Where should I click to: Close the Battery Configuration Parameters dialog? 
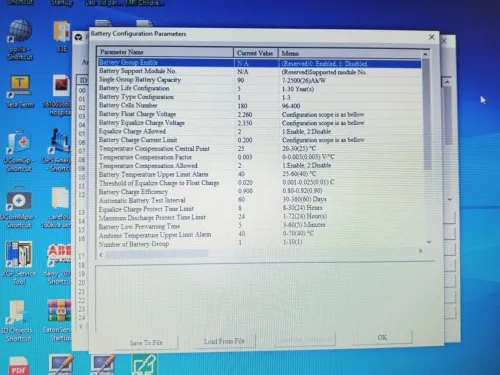(432, 37)
